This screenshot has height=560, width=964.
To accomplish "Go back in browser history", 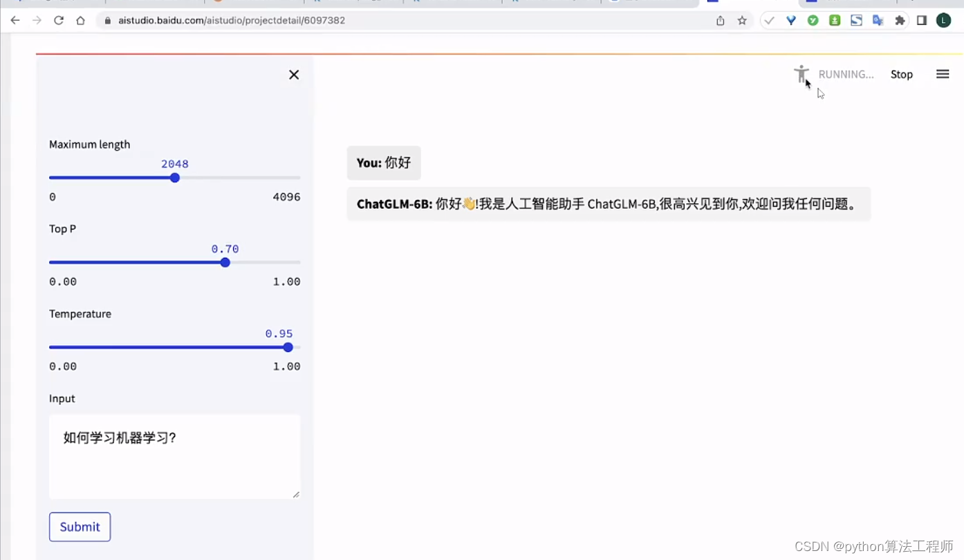I will coord(15,21).
